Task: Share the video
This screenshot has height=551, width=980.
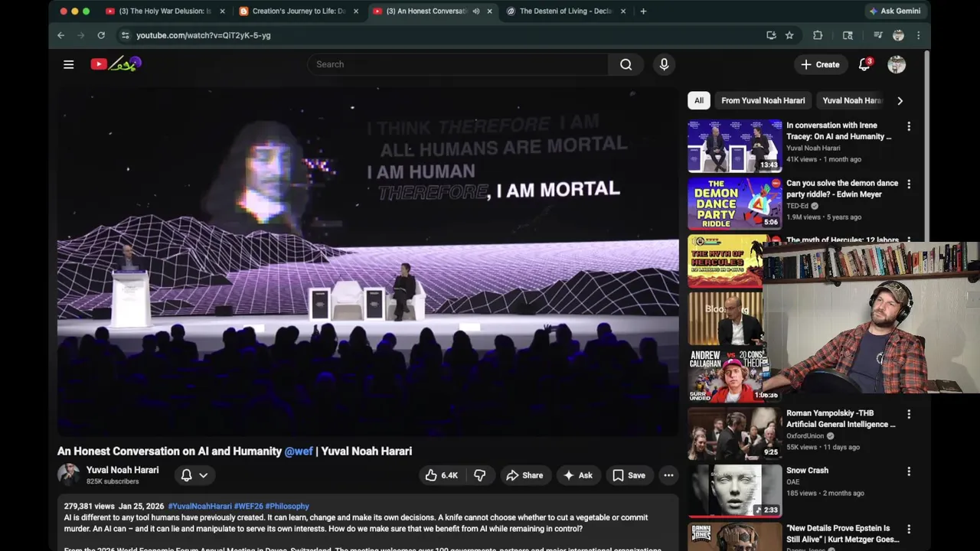Action: (524, 475)
